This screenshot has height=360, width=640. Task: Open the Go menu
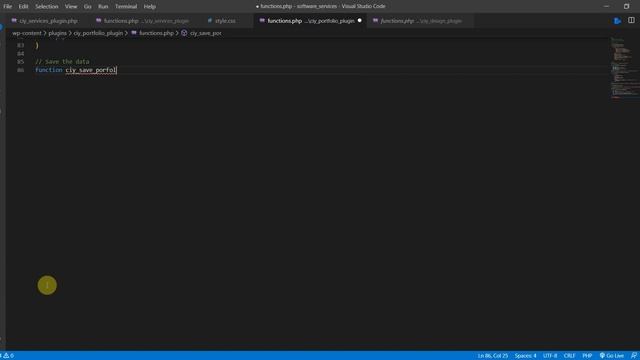(x=87, y=7)
